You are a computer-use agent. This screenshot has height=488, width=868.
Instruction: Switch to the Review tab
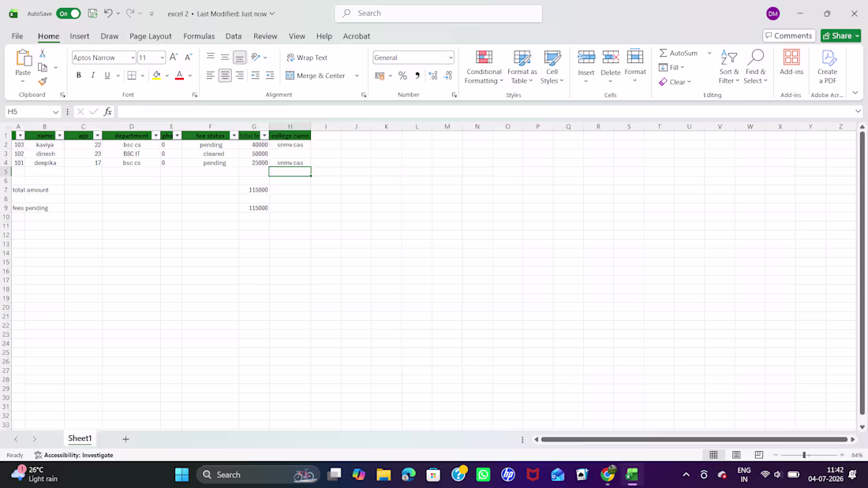point(265,36)
